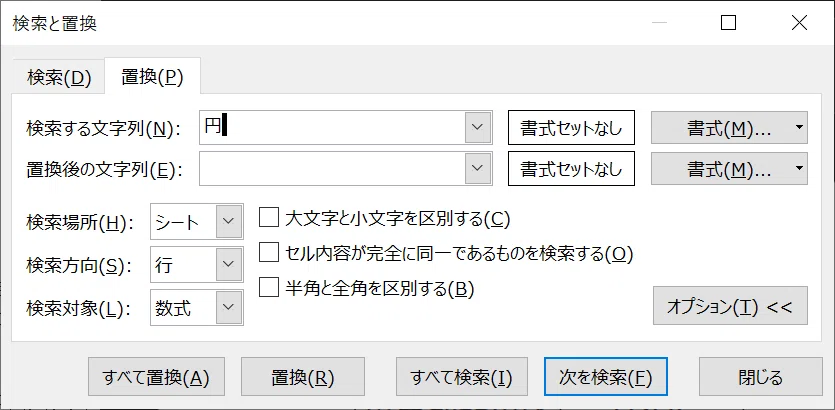The width and height of the screenshot is (835, 410).
Task: Open the arrow menu beside search 書式(M)
Action: pyautogui.click(x=799, y=127)
